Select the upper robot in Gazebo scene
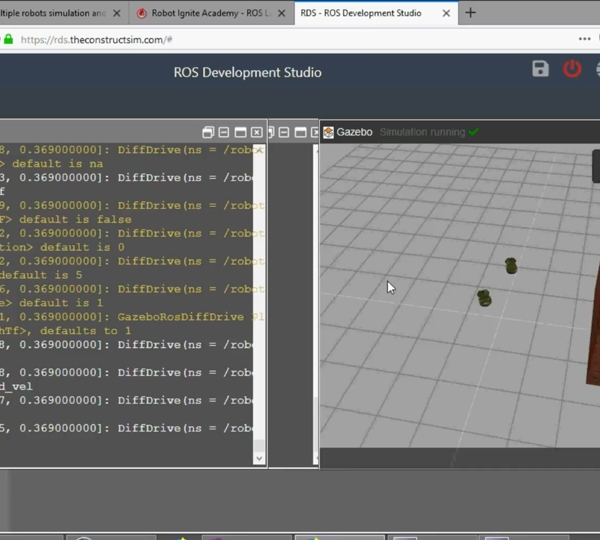 click(x=511, y=266)
